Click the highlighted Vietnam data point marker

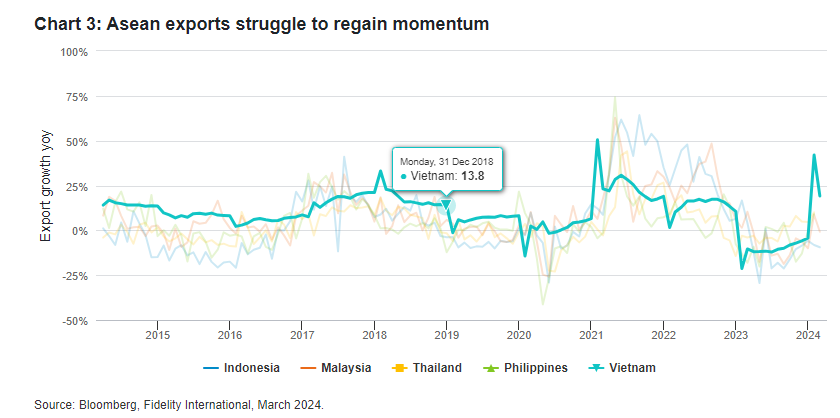(x=446, y=205)
